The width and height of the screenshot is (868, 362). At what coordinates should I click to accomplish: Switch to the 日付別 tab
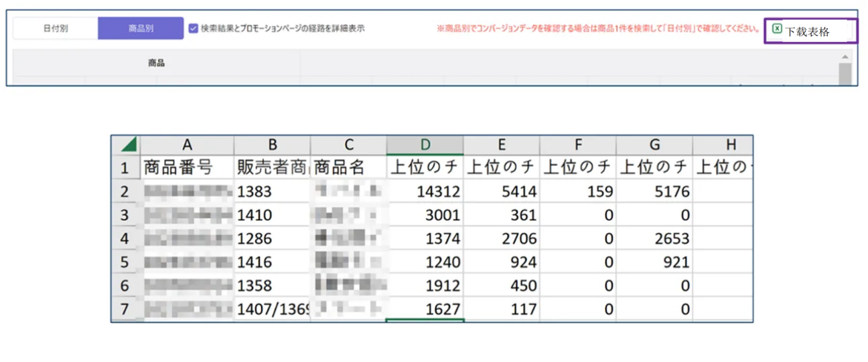tap(56, 29)
